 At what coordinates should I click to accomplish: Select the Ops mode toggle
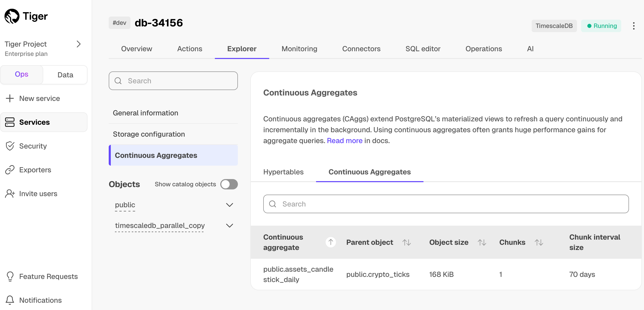21,74
